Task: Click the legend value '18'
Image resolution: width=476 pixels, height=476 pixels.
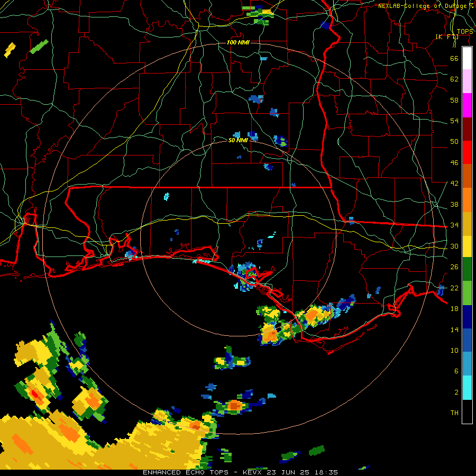Action: (x=454, y=309)
